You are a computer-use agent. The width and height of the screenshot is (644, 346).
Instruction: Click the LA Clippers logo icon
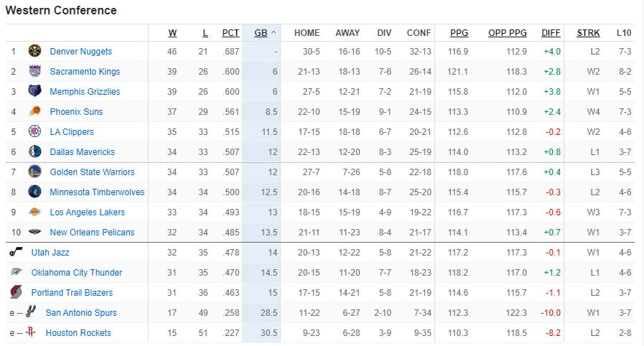point(35,131)
